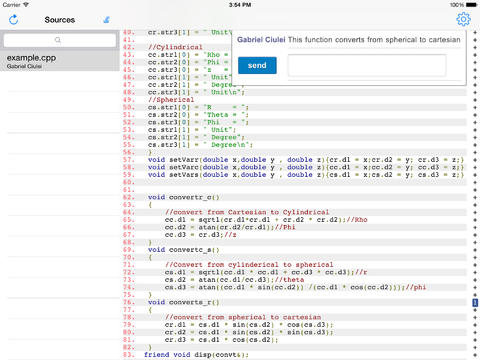Tap the plus icon on line 59
Screen dimensions: 480x360
(475, 175)
